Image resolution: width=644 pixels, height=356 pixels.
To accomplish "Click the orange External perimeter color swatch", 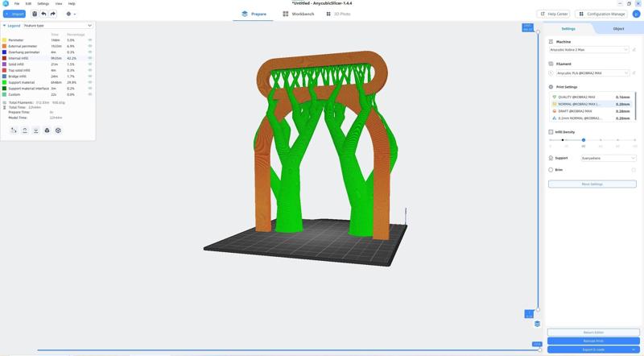I will point(5,46).
